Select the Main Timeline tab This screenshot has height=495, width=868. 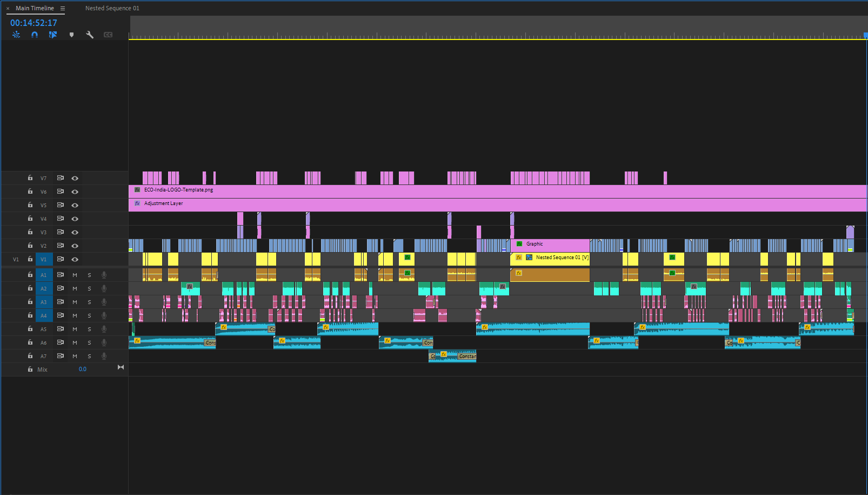(x=35, y=8)
